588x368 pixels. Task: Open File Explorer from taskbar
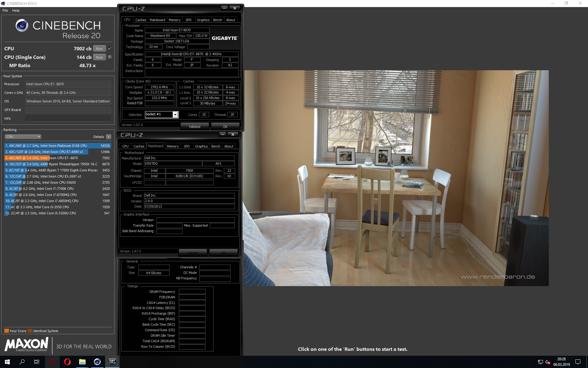(82, 362)
